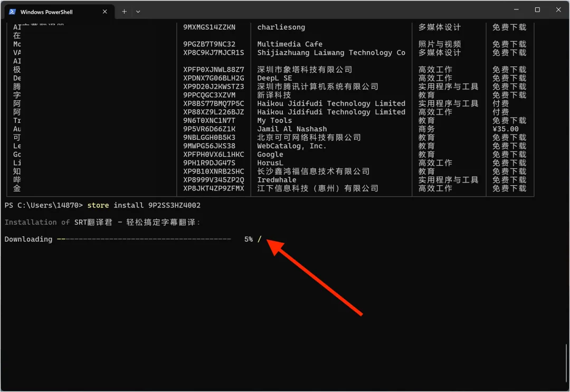Click the Downloading status label

28,239
